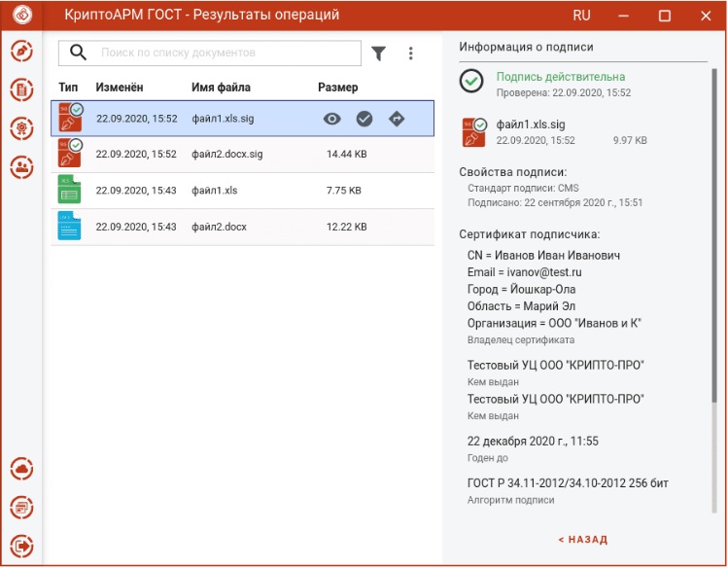Click the Email = ivanov@test.ru line

(x=525, y=272)
